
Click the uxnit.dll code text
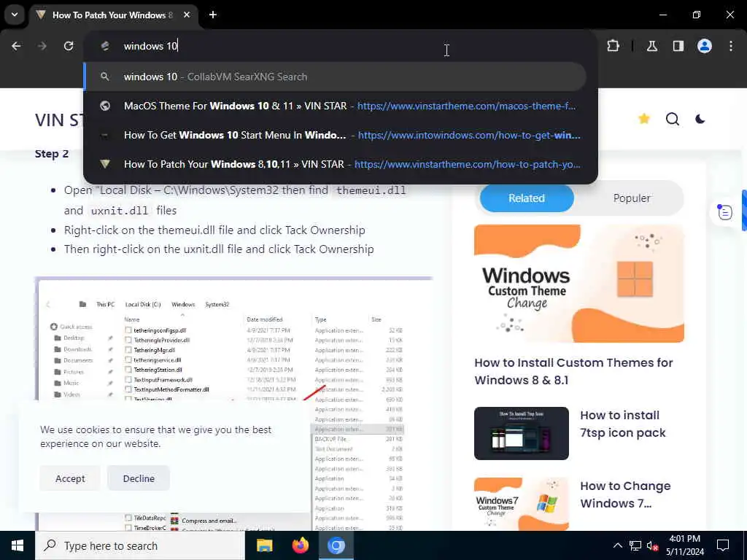pyautogui.click(x=120, y=211)
